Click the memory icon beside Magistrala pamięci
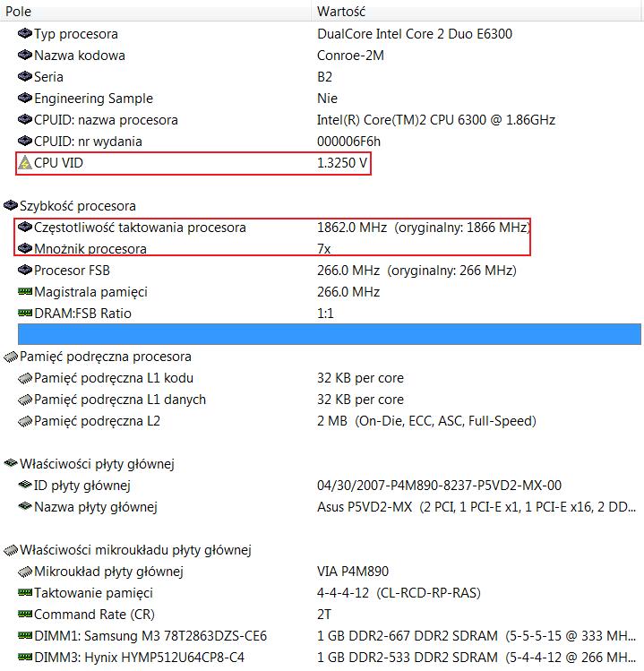The image size is (644, 671). (x=25, y=292)
